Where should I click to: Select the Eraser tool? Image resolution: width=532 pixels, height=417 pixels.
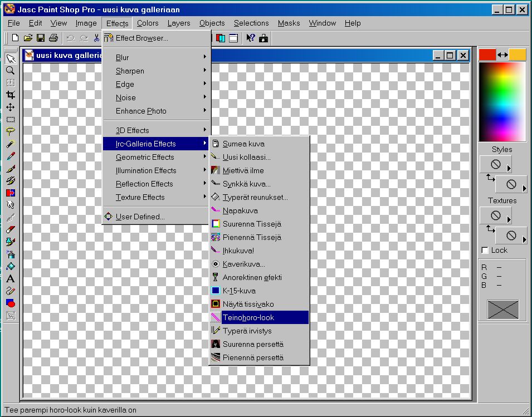[x=11, y=229]
